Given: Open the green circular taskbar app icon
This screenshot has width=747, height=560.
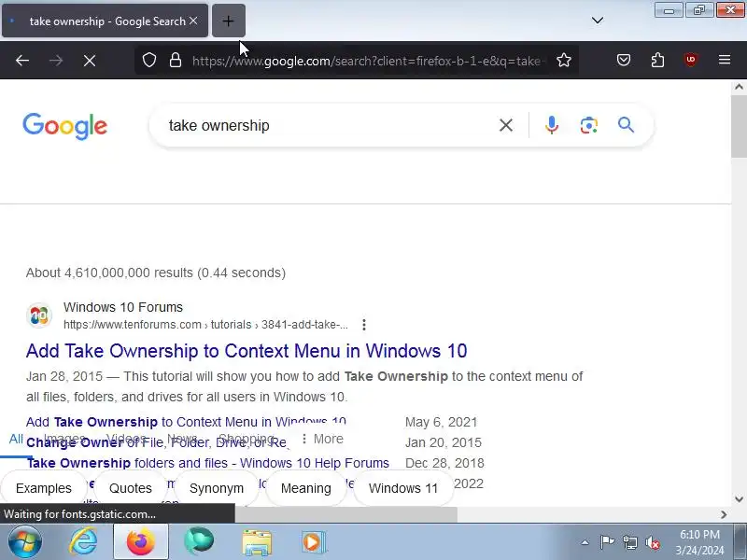Looking at the screenshot, I should point(199,542).
